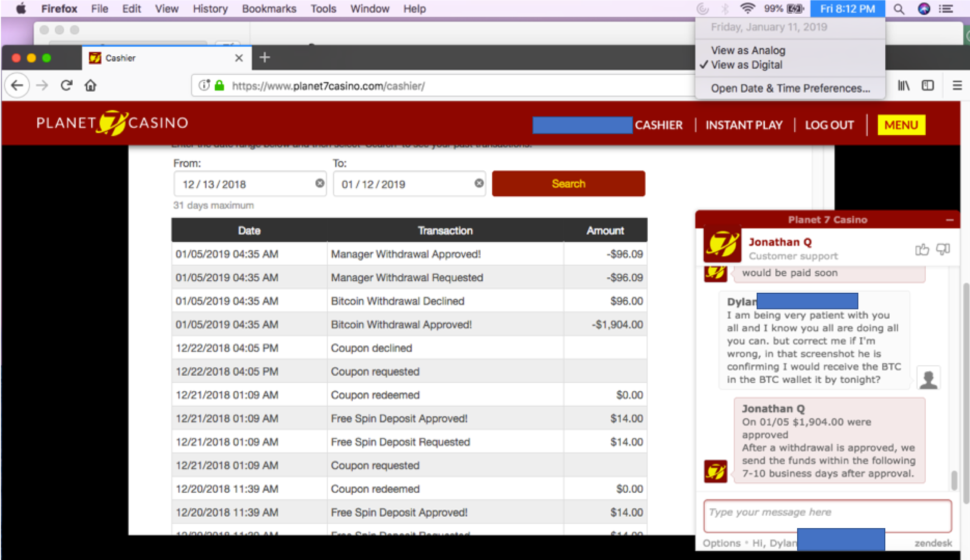Select View as Analog clock option
970x560 pixels.
click(748, 50)
